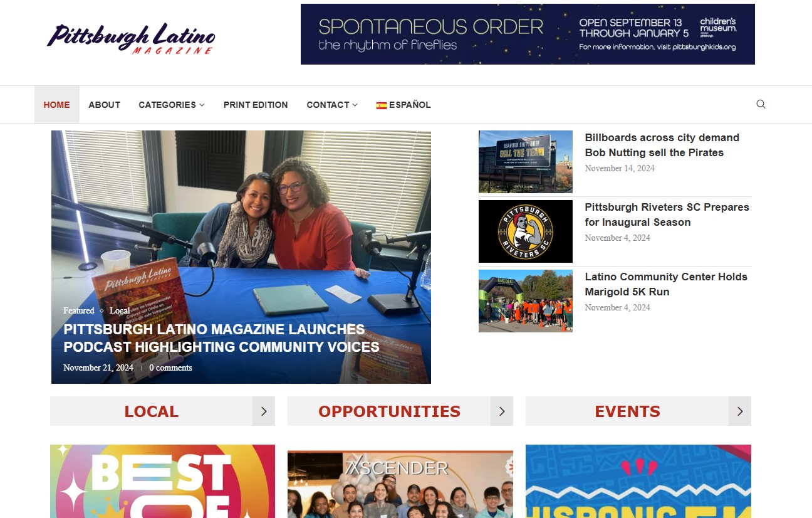812x518 pixels.
Task: Open the podcast launch headline
Action: pos(221,338)
